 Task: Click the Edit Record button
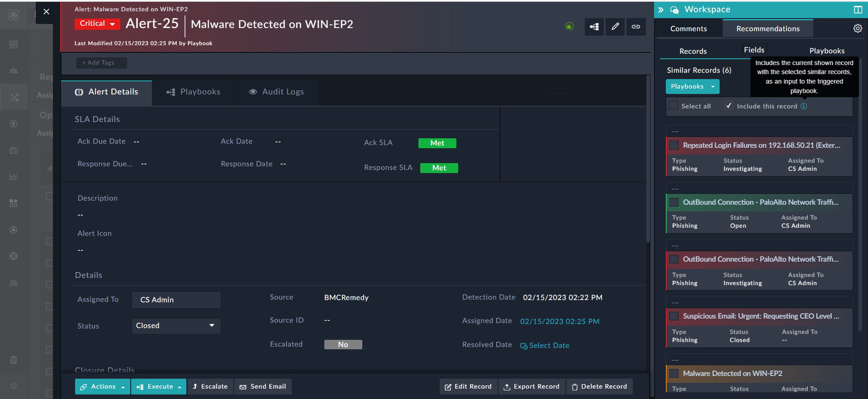click(468, 387)
